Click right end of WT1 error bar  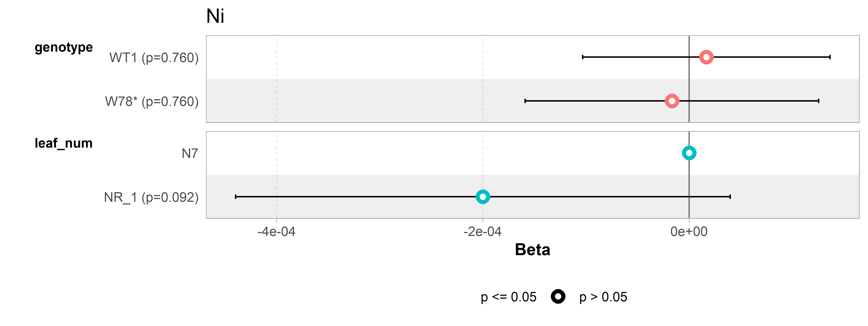point(830,57)
